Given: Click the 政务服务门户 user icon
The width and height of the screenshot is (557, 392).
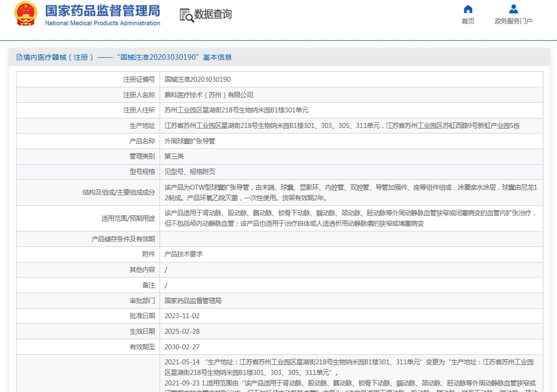Looking at the screenshot, I should click(x=513, y=9).
